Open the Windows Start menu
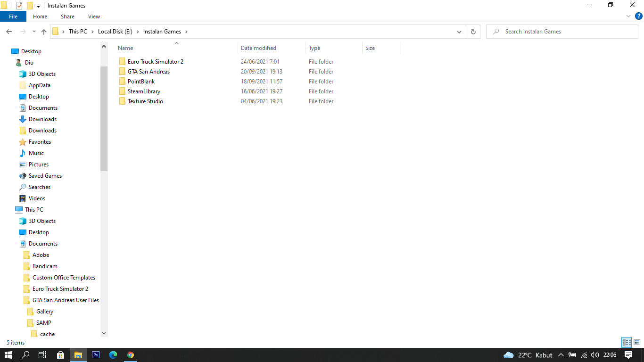The image size is (644, 362). pyautogui.click(x=8, y=355)
